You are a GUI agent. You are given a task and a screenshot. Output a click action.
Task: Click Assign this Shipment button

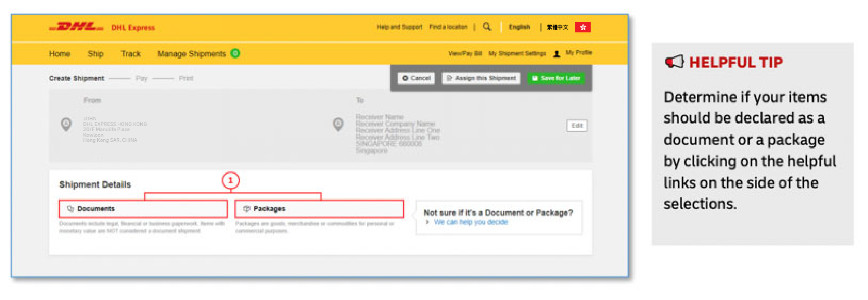pyautogui.click(x=481, y=78)
